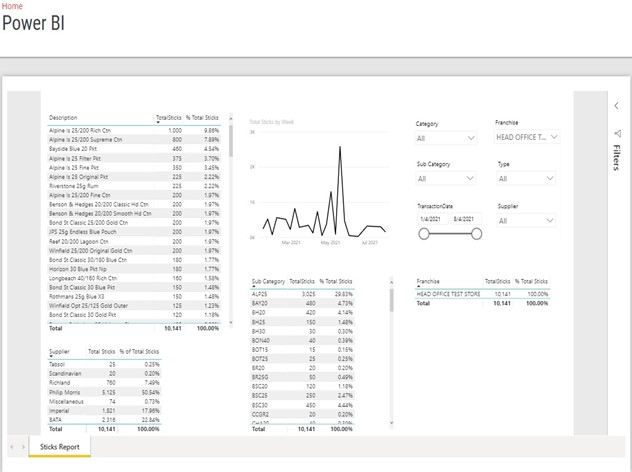This screenshot has height=472, width=632.
Task: Open the Franchise slicer dropdown
Action: tap(527, 137)
